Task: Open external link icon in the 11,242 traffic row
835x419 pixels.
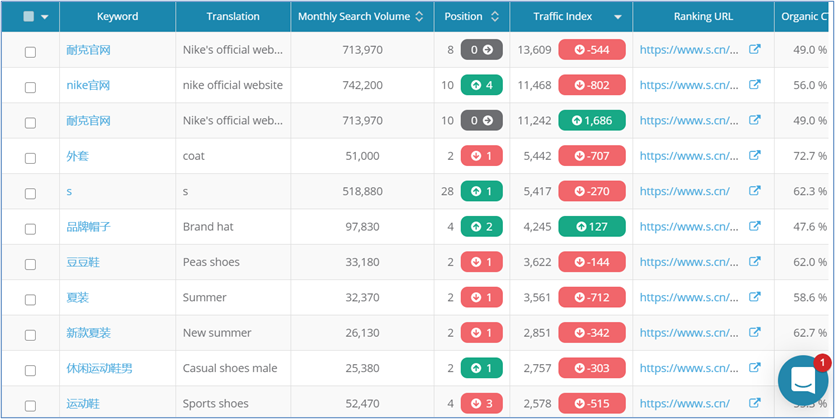Action: click(755, 120)
